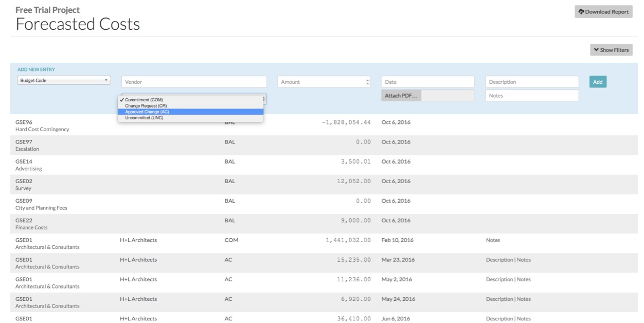The image size is (644, 323).
Task: Expand the Show Filters panel
Action: click(611, 50)
